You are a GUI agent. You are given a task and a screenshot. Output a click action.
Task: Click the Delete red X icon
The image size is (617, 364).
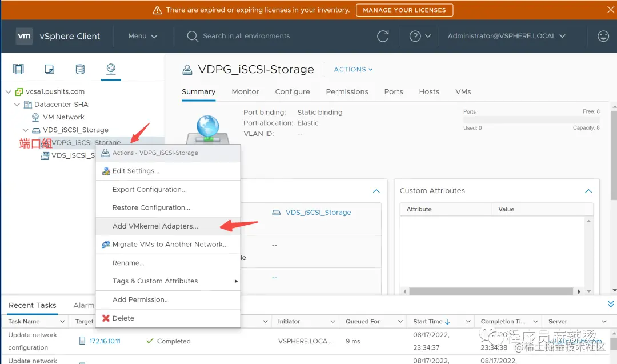[106, 318]
